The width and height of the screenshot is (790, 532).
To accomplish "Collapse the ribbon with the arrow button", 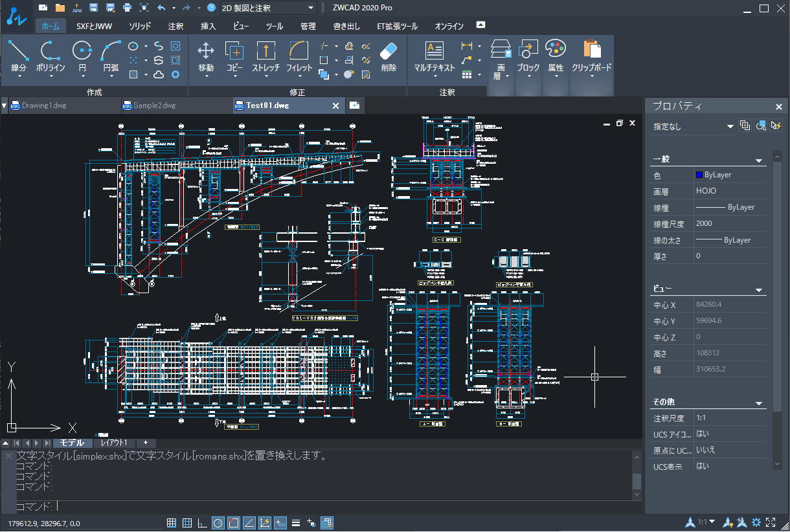I will (480, 25).
